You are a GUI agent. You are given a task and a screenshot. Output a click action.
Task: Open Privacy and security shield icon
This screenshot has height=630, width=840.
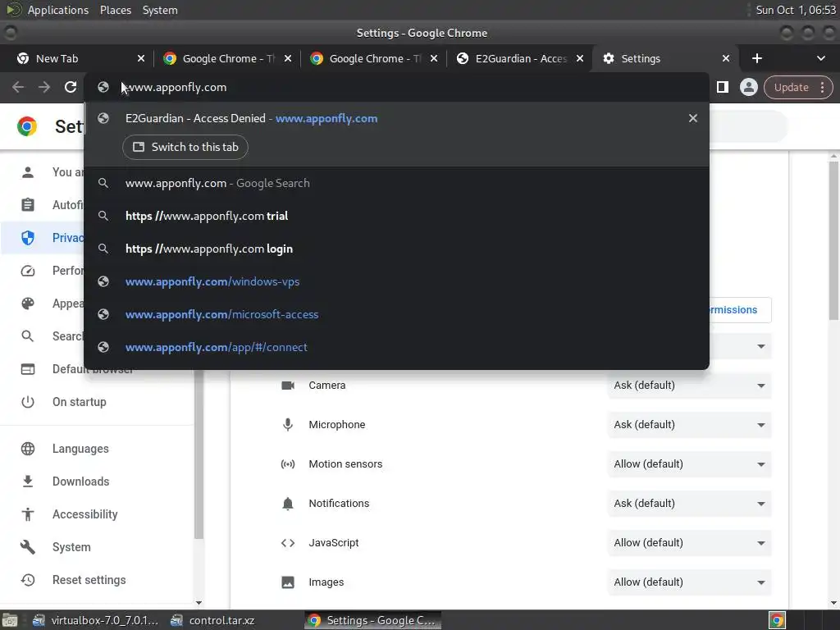28,238
